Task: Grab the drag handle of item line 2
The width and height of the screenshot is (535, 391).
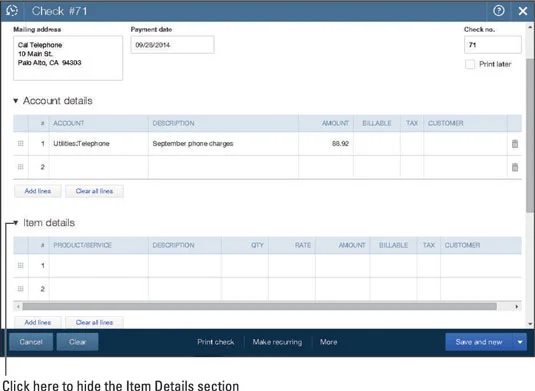Action: pos(20,289)
